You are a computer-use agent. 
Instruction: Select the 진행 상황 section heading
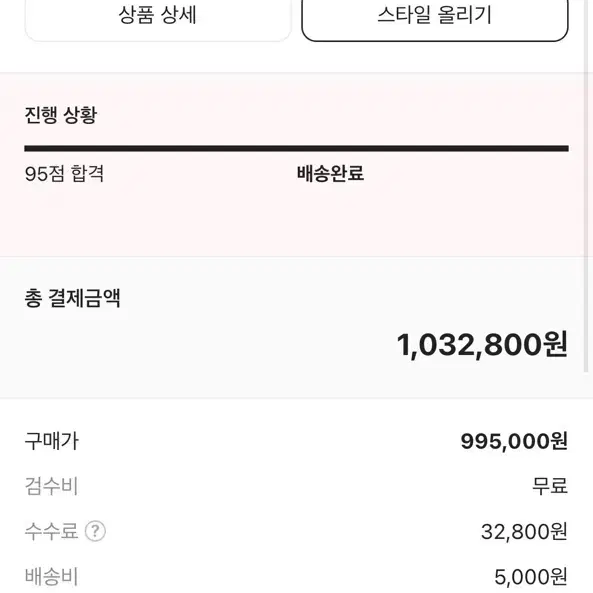[61, 115]
